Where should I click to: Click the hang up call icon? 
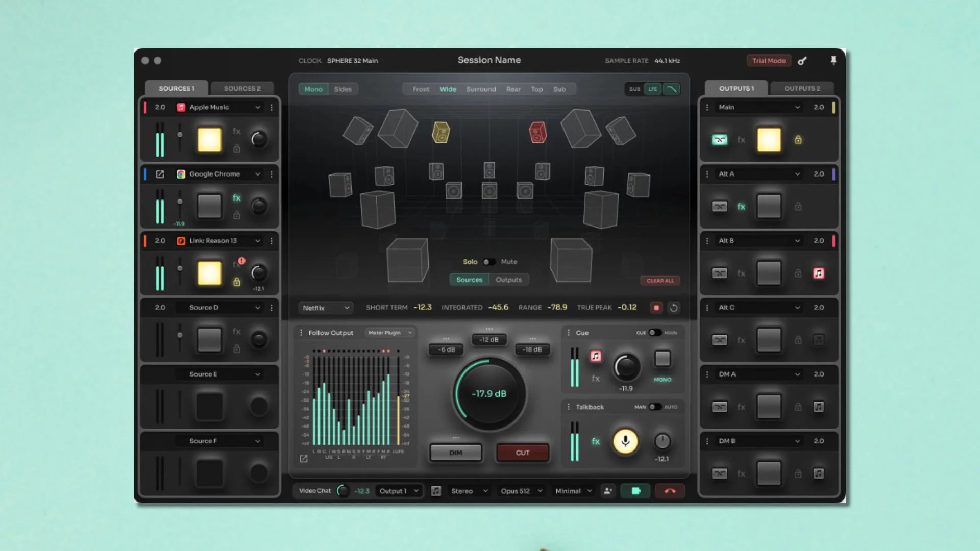point(670,491)
